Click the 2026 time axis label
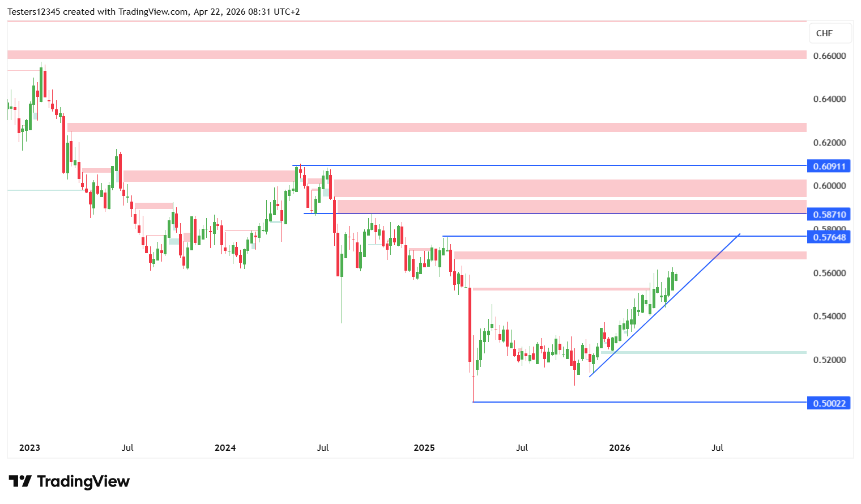861x504 pixels. pos(619,447)
